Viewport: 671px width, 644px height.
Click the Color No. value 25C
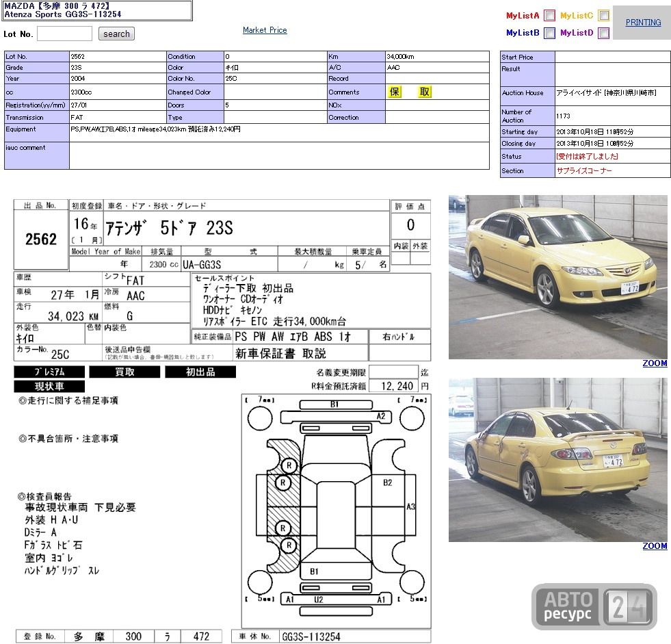(x=231, y=78)
